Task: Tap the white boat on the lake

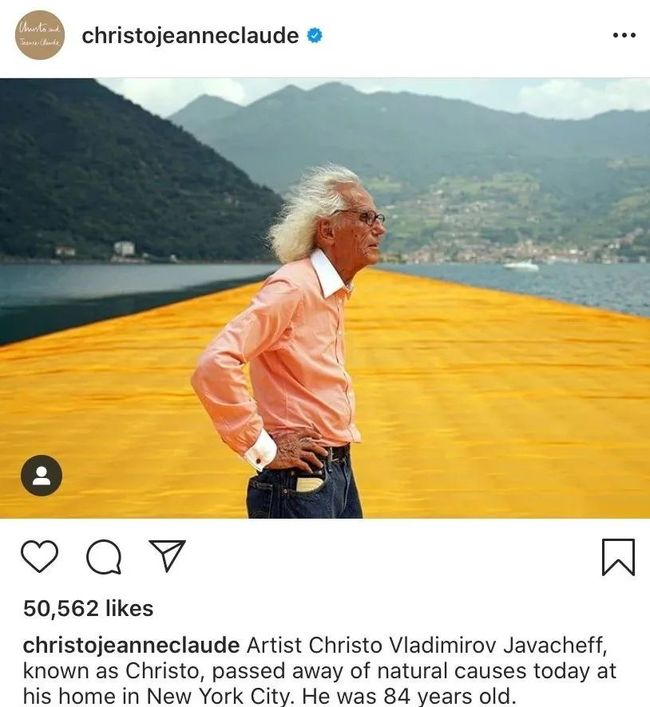Action: (521, 266)
